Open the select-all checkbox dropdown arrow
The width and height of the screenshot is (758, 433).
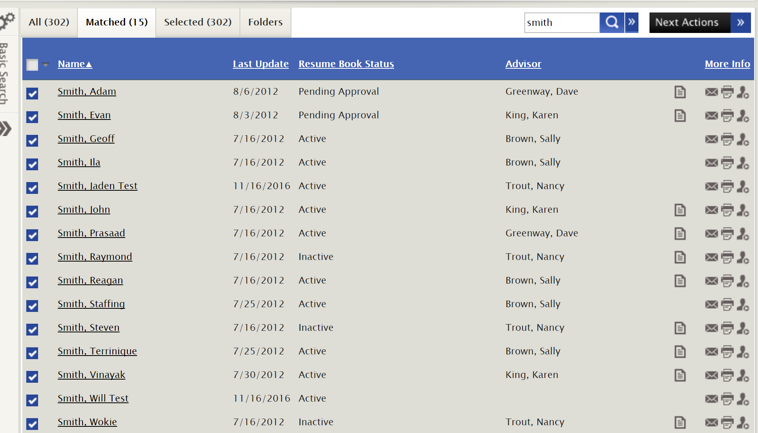[x=45, y=64]
